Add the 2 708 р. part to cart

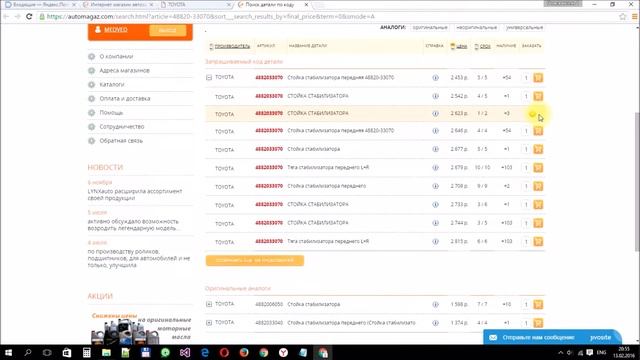click(x=538, y=186)
